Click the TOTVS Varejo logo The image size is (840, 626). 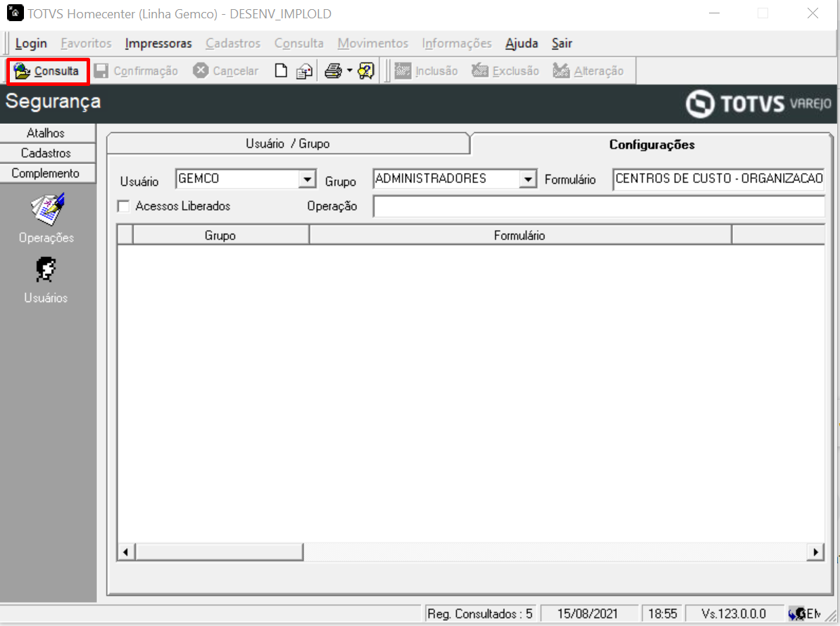pyautogui.click(x=758, y=104)
